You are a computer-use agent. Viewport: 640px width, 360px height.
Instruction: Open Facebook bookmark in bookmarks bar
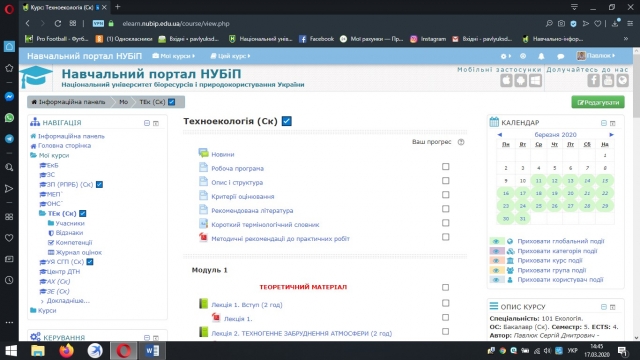click(317, 39)
